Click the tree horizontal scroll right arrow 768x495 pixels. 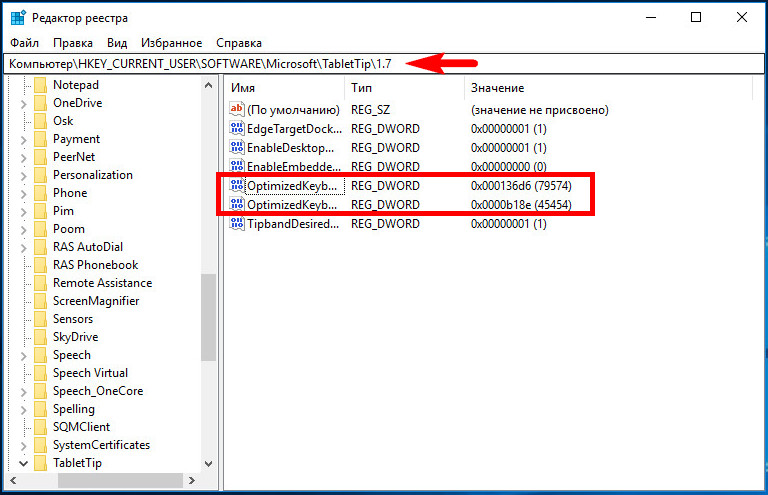[192, 481]
